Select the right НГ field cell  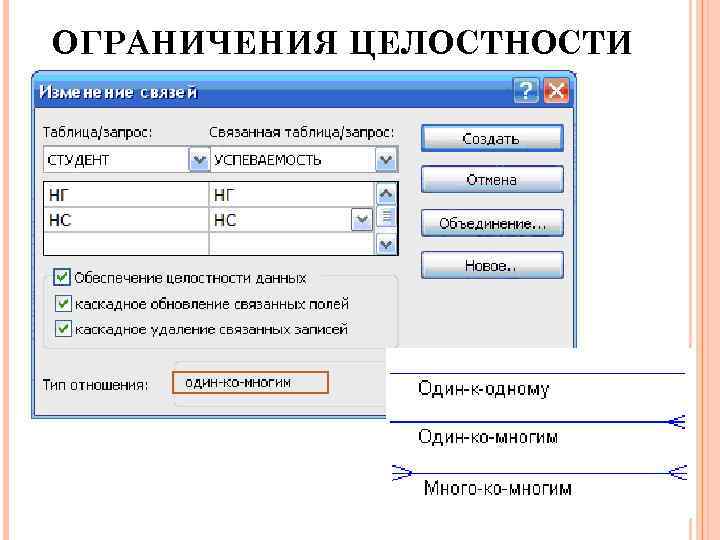point(292,195)
